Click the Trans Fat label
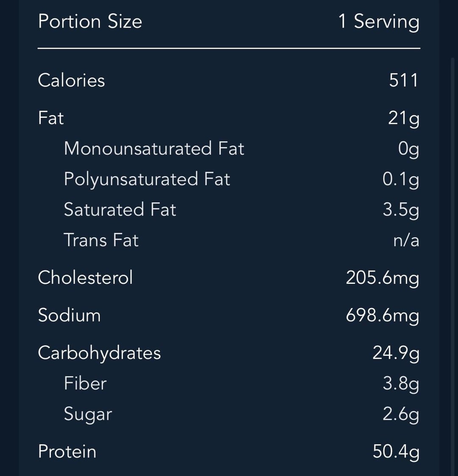Image resolution: width=458 pixels, height=476 pixels. (x=101, y=240)
